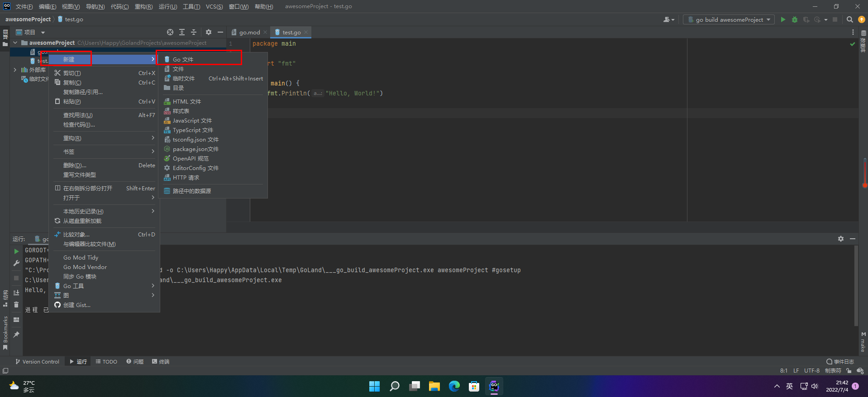Expand the 重构(R) submenu

pos(105,138)
